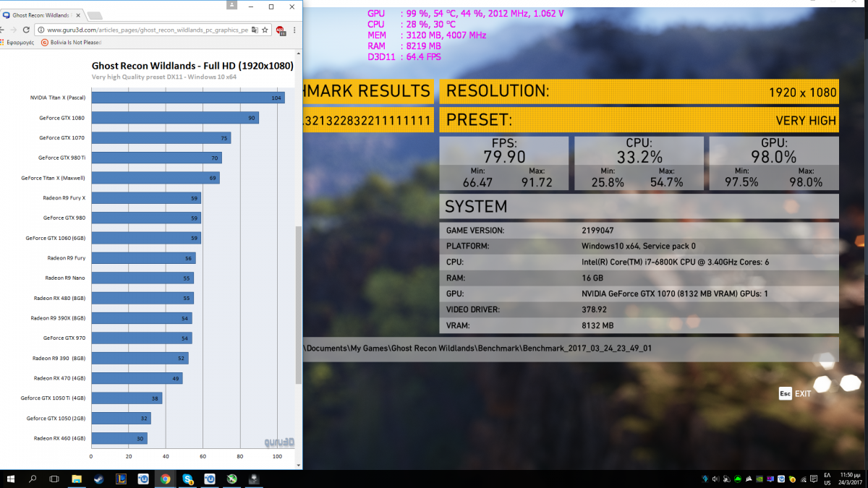Open the Windows Start menu

12,479
